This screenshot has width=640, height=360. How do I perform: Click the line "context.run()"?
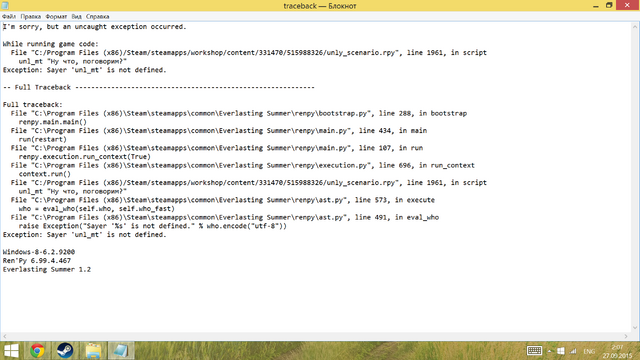click(44, 174)
